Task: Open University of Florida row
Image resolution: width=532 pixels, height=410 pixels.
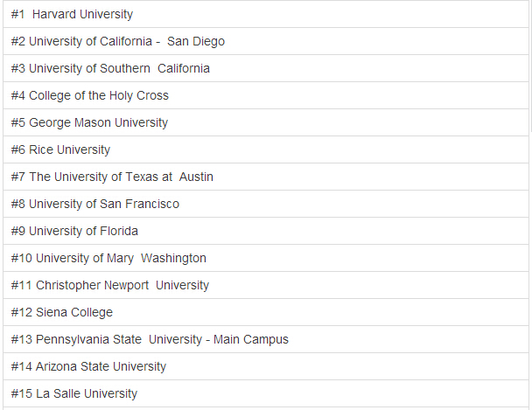Action: coord(74,231)
